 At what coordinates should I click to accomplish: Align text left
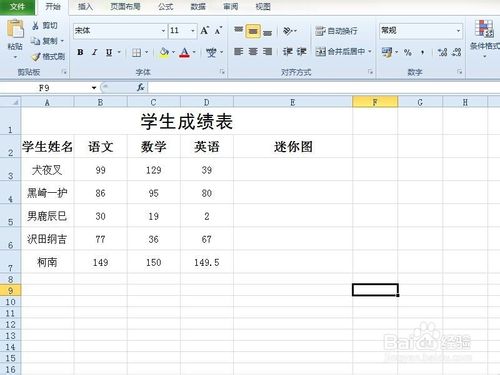[x=238, y=52]
